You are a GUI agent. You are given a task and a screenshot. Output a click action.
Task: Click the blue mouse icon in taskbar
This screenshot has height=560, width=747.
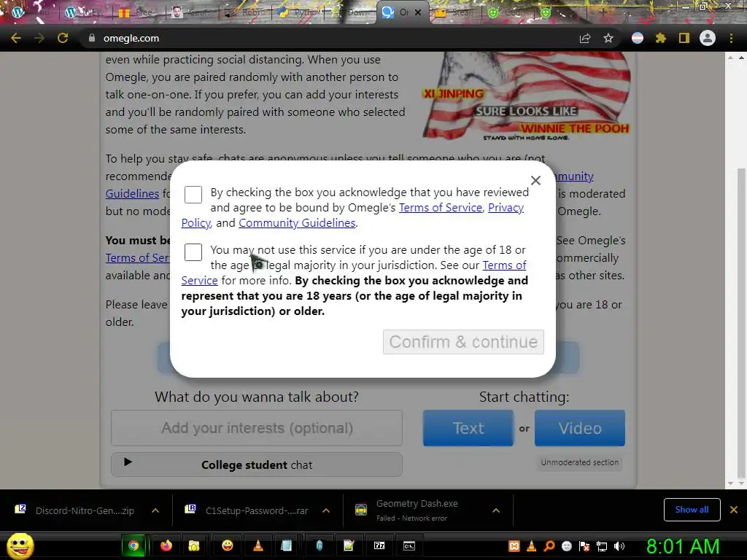coord(320,545)
